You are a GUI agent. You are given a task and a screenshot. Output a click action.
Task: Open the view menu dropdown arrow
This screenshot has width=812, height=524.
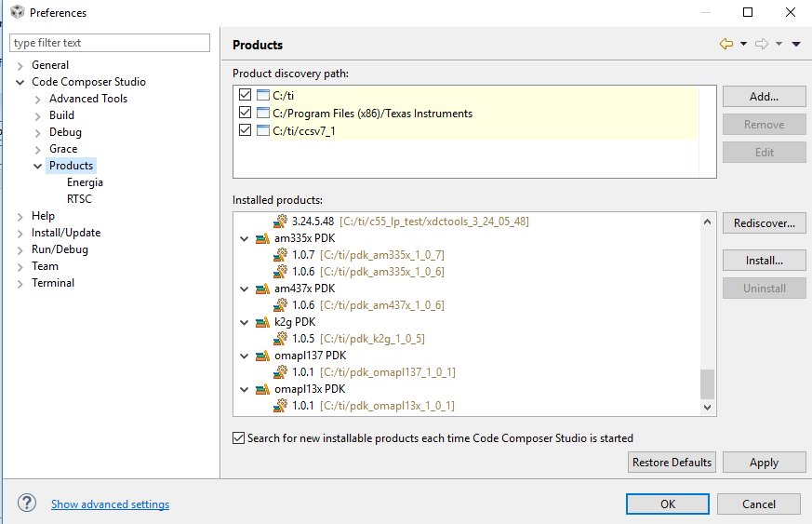coord(796,44)
